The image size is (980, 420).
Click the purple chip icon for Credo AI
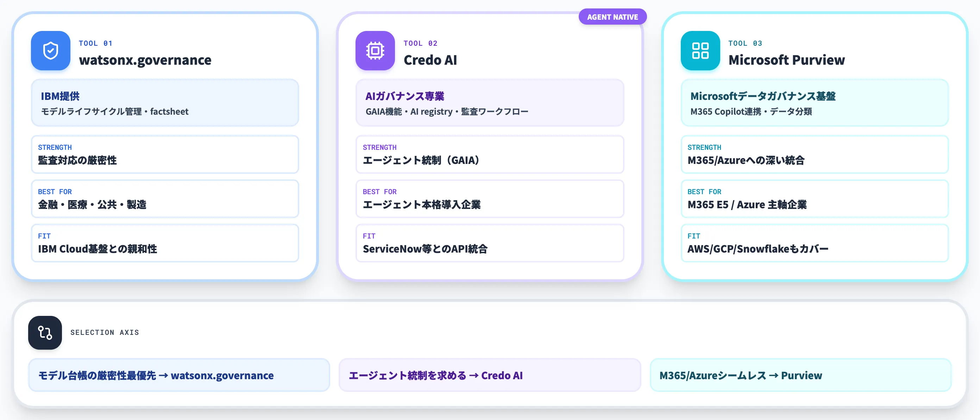point(375,51)
